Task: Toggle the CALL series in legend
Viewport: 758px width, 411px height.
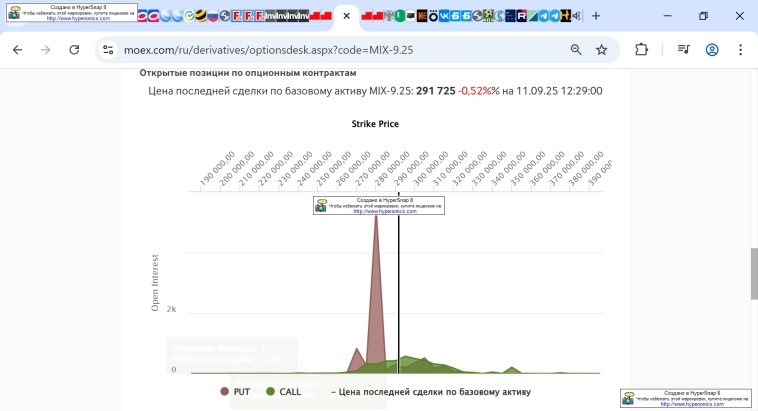Action: (x=281, y=392)
